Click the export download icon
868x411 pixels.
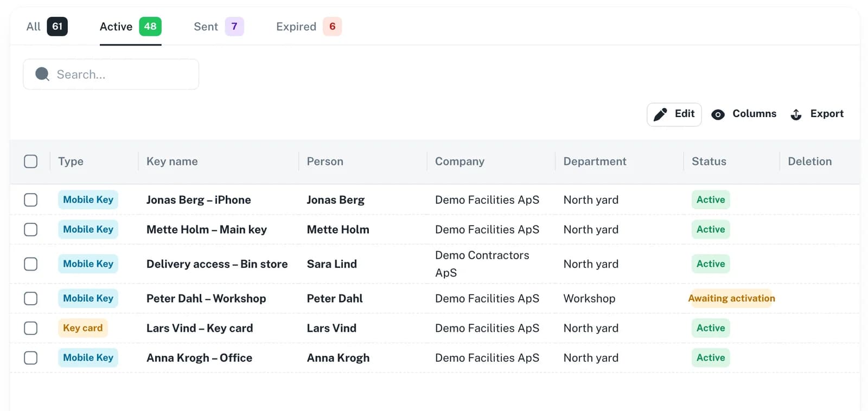[796, 114]
